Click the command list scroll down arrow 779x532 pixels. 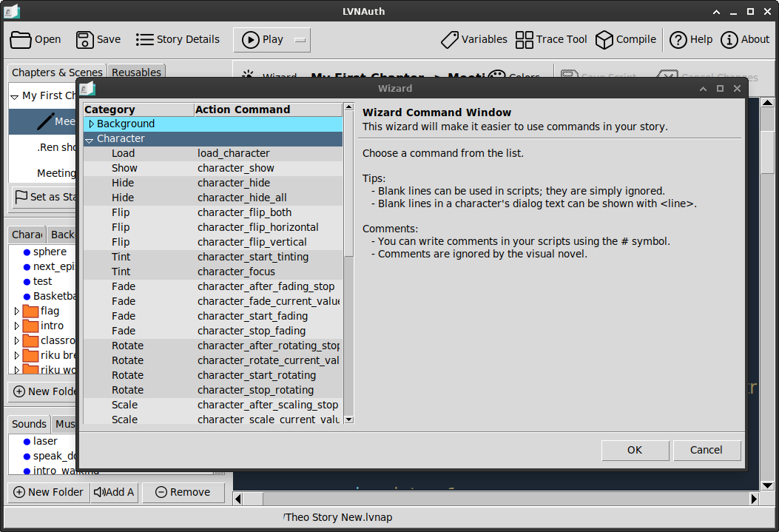pyautogui.click(x=348, y=420)
